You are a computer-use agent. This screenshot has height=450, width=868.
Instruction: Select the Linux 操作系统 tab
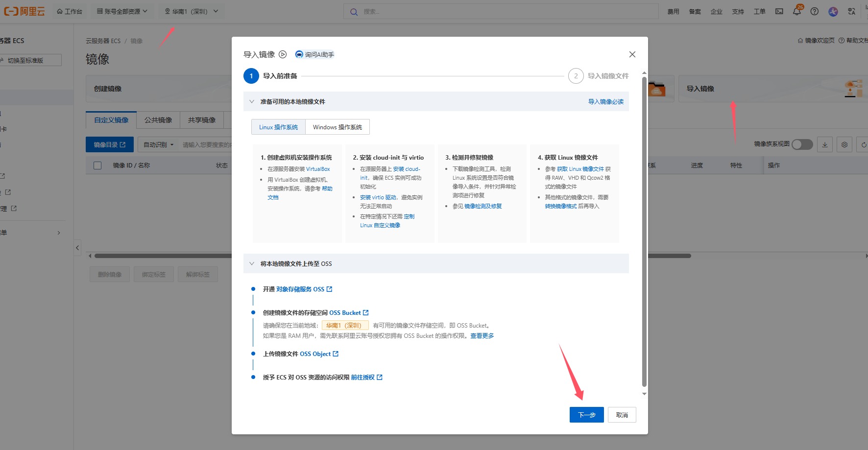coord(278,127)
